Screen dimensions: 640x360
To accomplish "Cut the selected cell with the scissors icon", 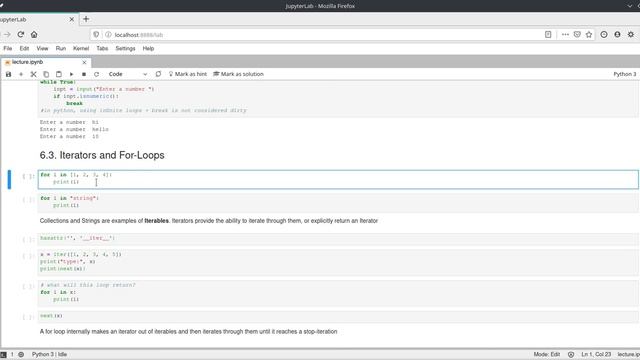I will pos(33,74).
